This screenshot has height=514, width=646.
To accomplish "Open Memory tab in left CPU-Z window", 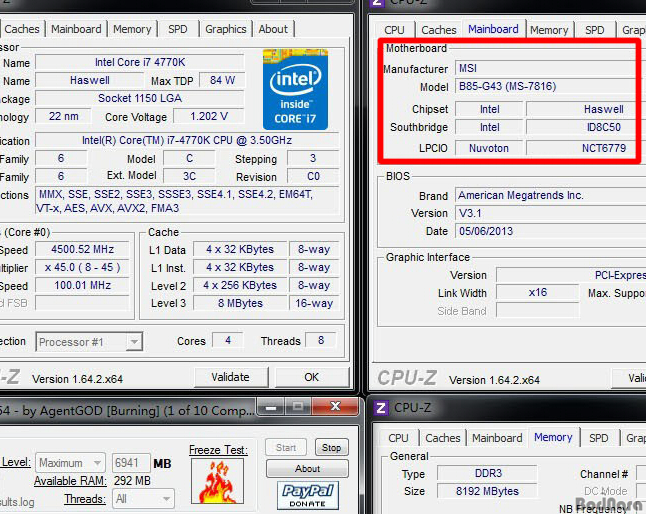I will tap(132, 29).
